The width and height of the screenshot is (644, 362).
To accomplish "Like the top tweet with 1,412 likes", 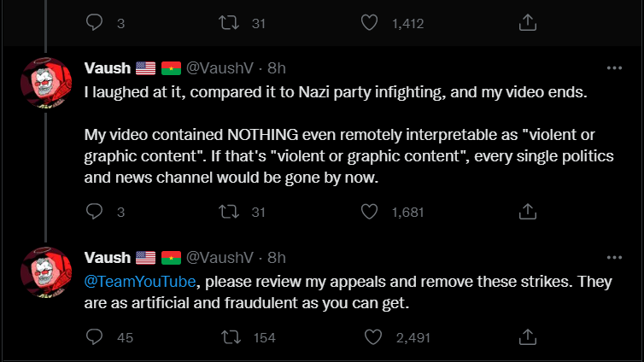I will click(370, 24).
